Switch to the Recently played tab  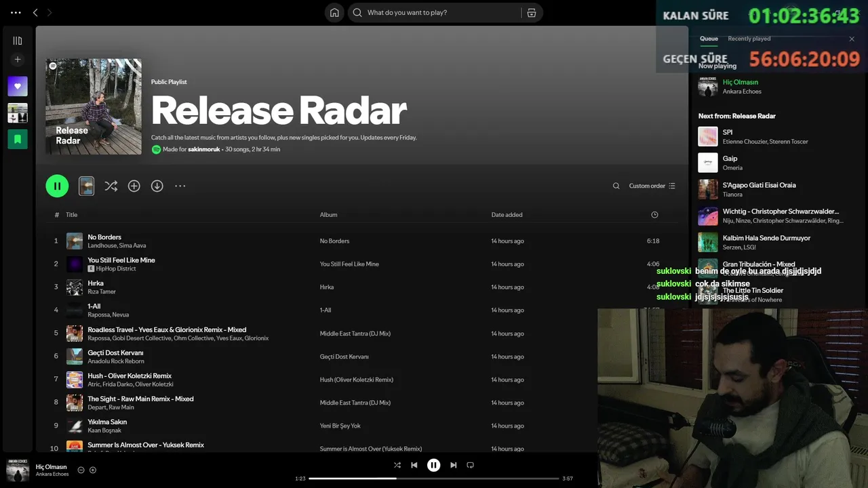pyautogui.click(x=749, y=39)
